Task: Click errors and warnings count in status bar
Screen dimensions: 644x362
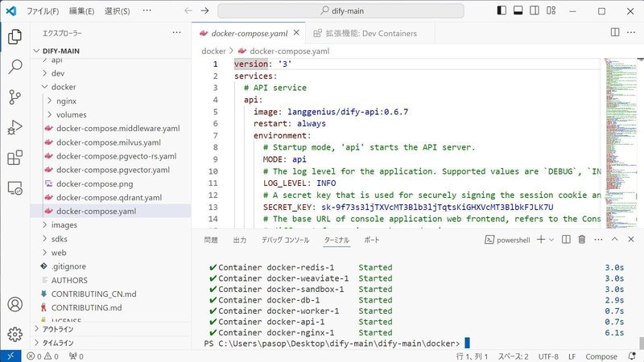Action: pyautogui.click(x=43, y=356)
